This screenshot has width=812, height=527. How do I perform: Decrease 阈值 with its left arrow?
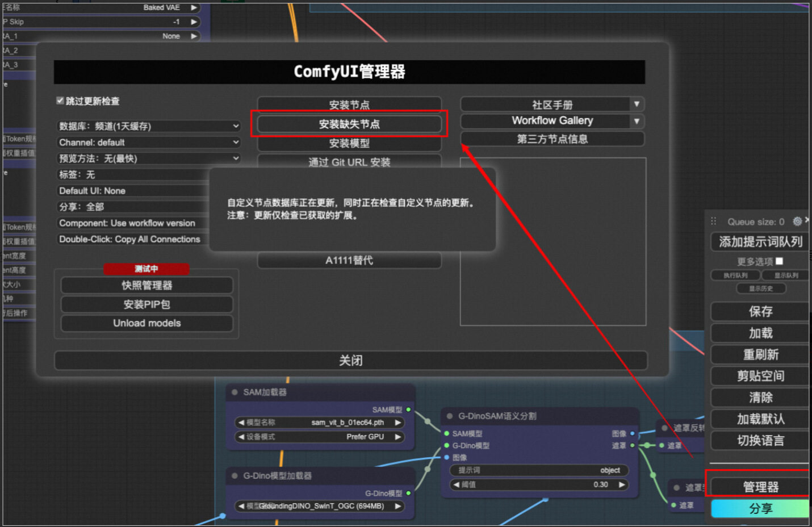click(x=456, y=484)
